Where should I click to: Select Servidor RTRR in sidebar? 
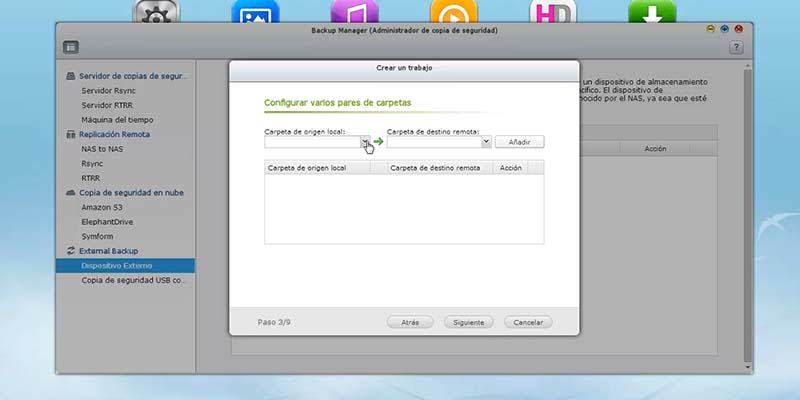[x=108, y=105]
